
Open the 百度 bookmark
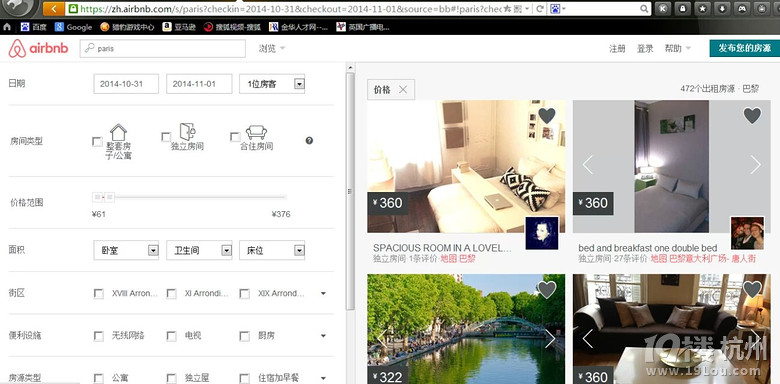[33, 27]
